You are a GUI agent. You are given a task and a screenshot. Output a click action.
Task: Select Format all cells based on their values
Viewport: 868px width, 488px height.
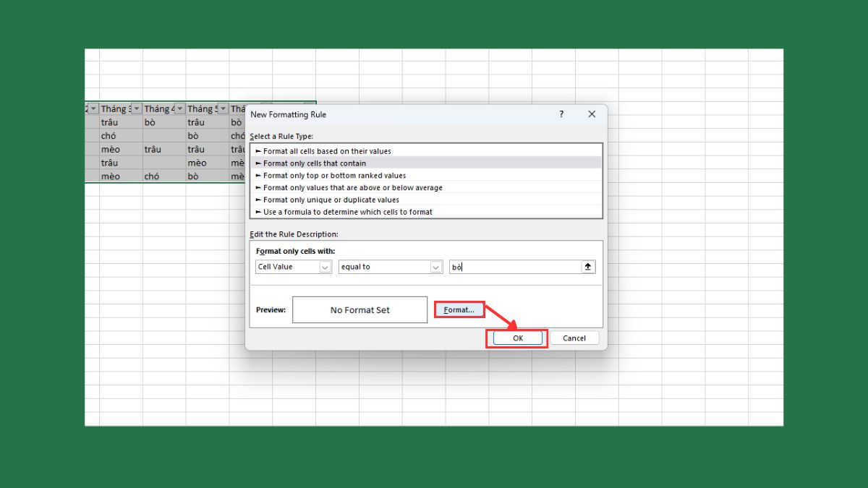pos(323,151)
